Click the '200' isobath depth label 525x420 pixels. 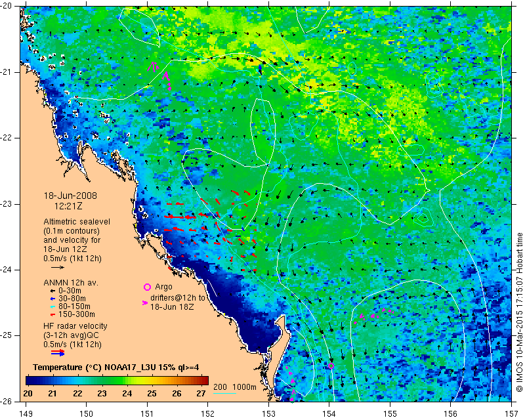pyautogui.click(x=220, y=387)
